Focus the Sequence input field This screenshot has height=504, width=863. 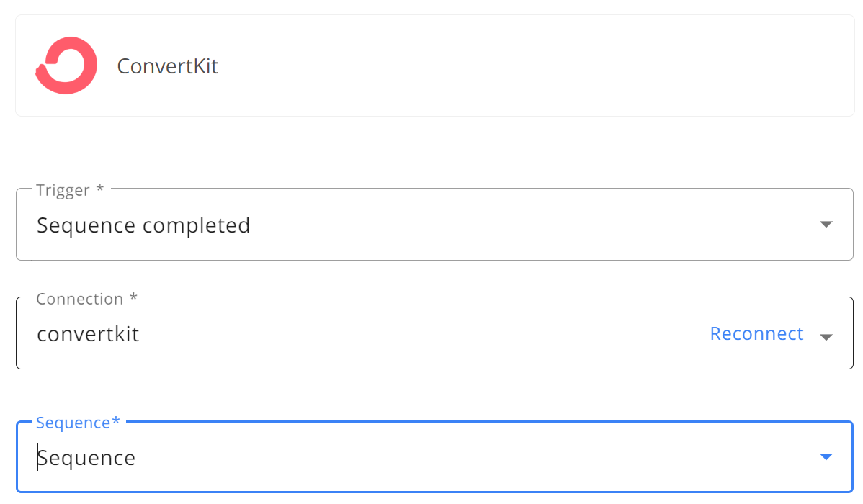(435, 457)
